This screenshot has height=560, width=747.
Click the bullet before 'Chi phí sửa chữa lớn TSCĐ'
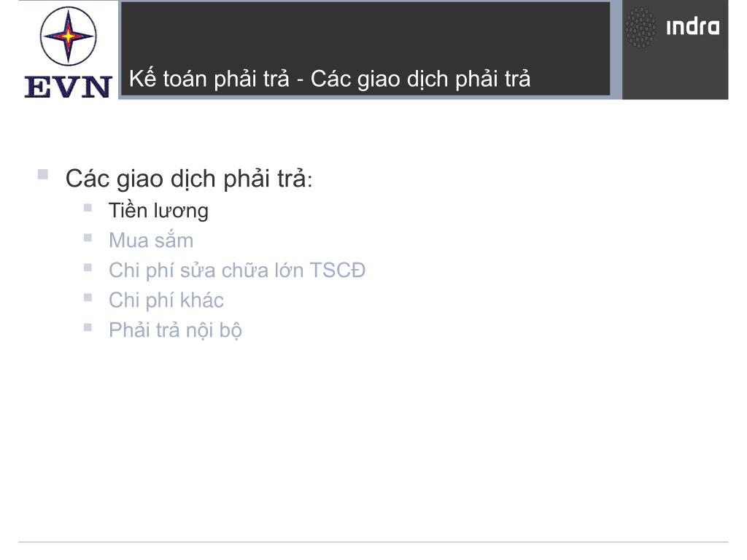point(88,268)
